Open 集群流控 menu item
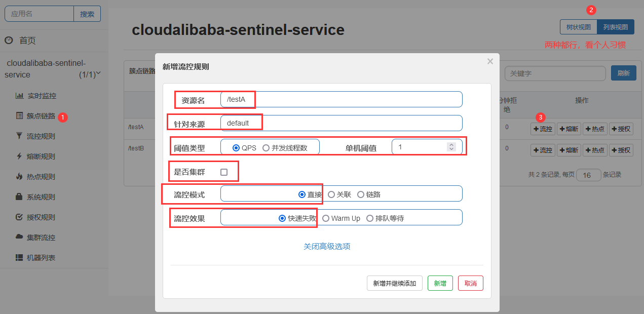644x314 pixels. 41,238
